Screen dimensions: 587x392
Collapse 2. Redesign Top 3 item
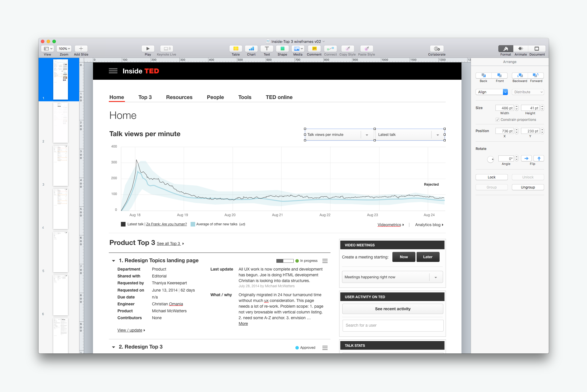tap(113, 347)
